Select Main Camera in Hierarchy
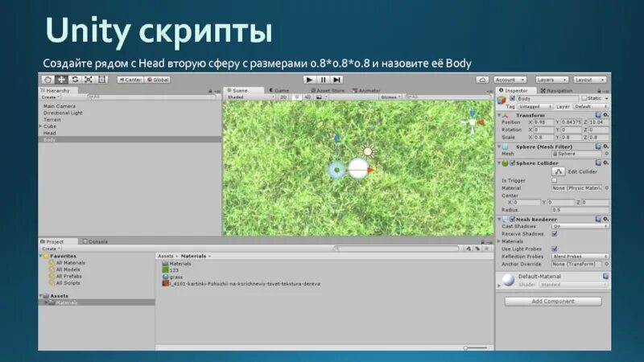The image size is (644, 362). 59,106
